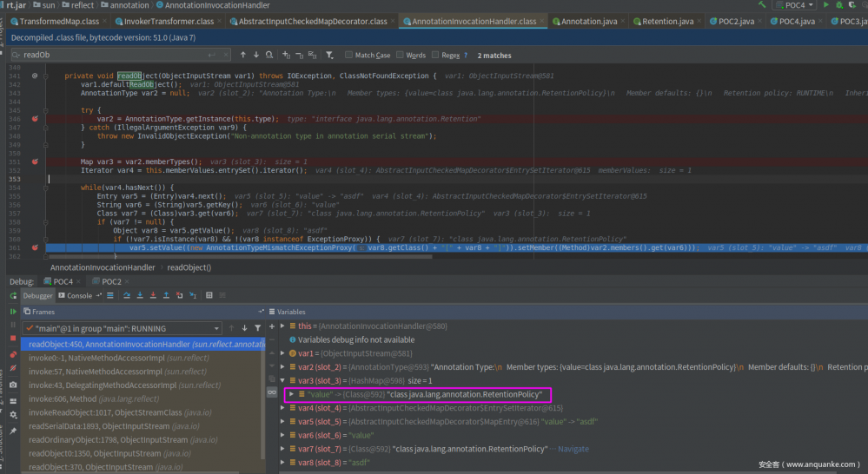Click the Navigate link beside var7
The width and height of the screenshot is (868, 474).
coord(572,449)
